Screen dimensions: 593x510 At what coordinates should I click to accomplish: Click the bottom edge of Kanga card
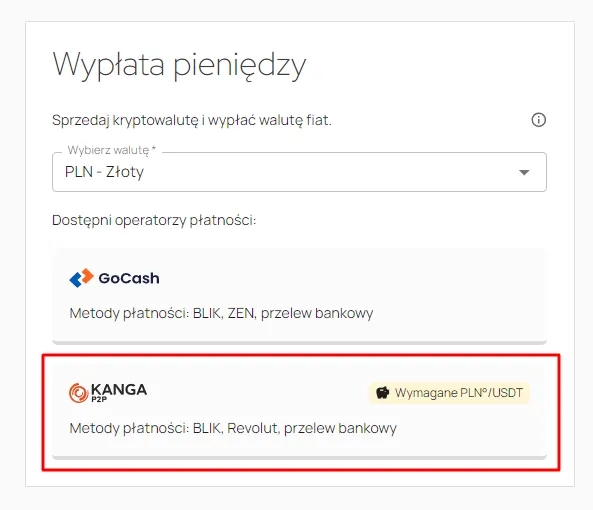tap(299, 457)
